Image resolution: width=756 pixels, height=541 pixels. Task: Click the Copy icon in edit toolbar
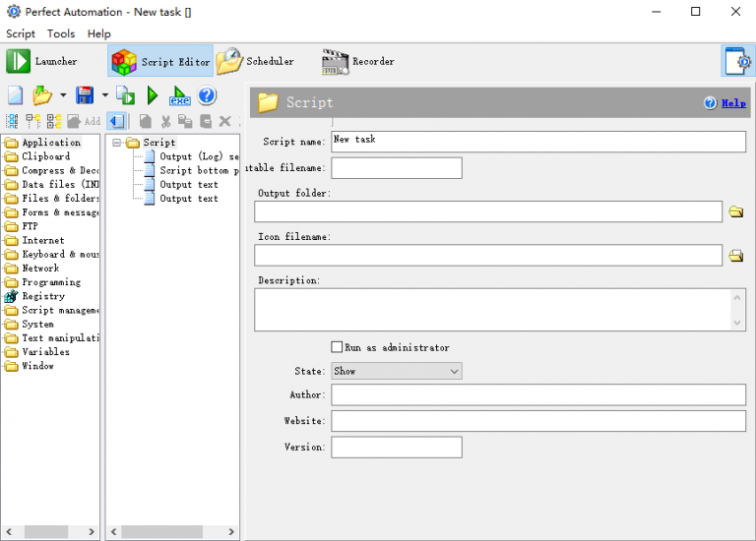pyautogui.click(x=185, y=121)
